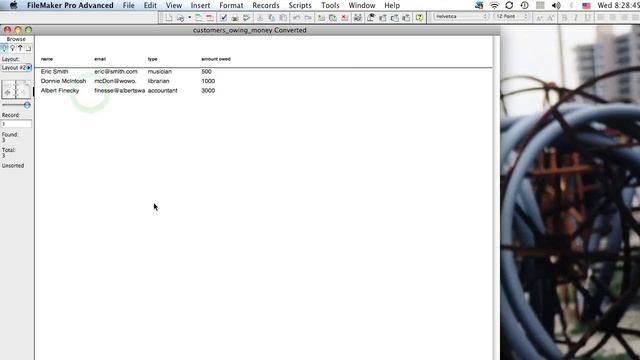Run the spelling check checkmark icon
The height and width of the screenshot is (360, 640).
[x=223, y=18]
